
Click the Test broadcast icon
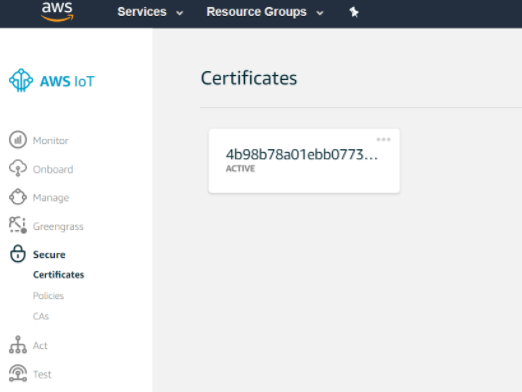click(18, 373)
